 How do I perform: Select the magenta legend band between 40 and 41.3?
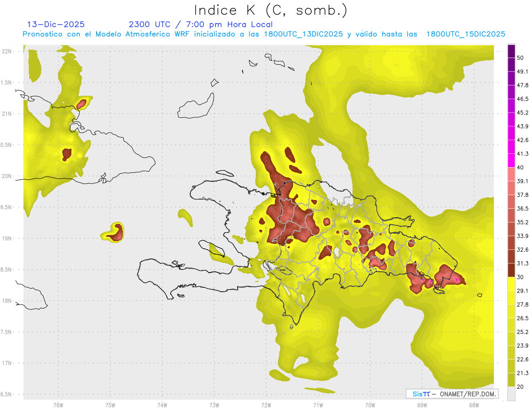(x=511, y=160)
